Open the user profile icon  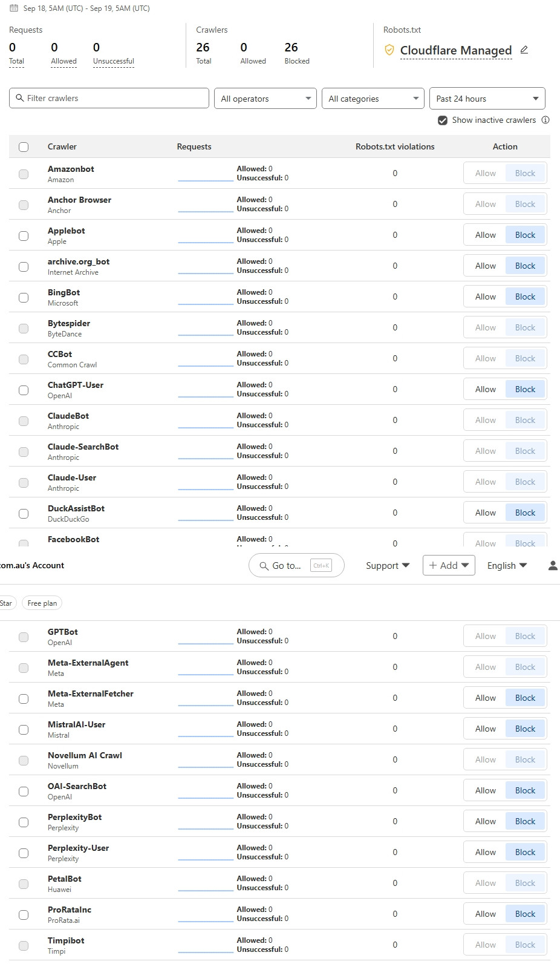point(552,565)
